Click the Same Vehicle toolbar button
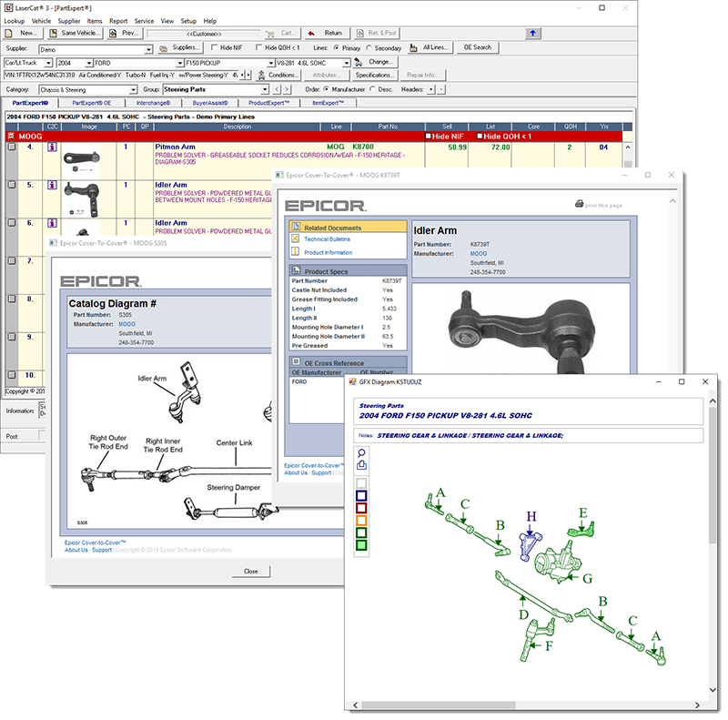This screenshot has height=720, width=728. [x=74, y=34]
